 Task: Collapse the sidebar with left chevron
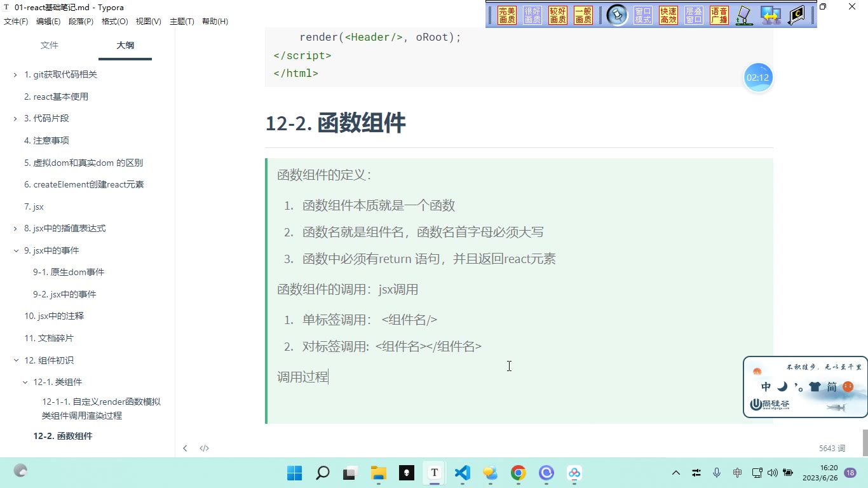tap(185, 448)
